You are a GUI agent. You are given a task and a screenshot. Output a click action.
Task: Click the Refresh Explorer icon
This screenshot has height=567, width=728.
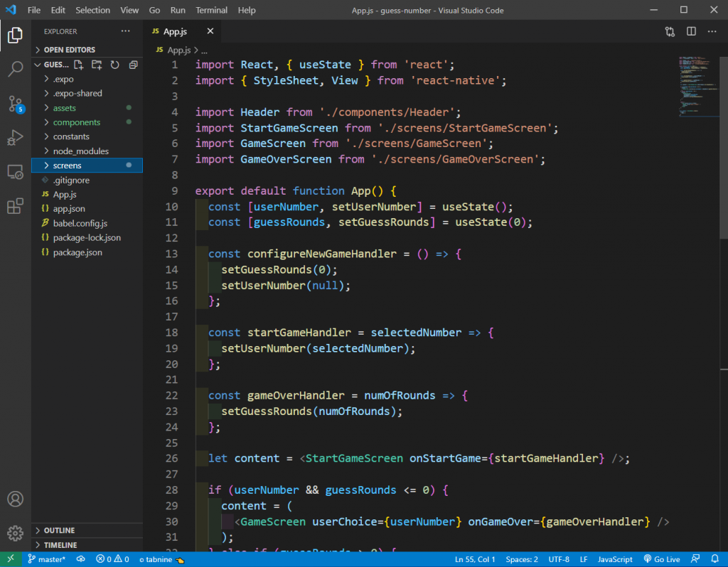click(x=114, y=64)
